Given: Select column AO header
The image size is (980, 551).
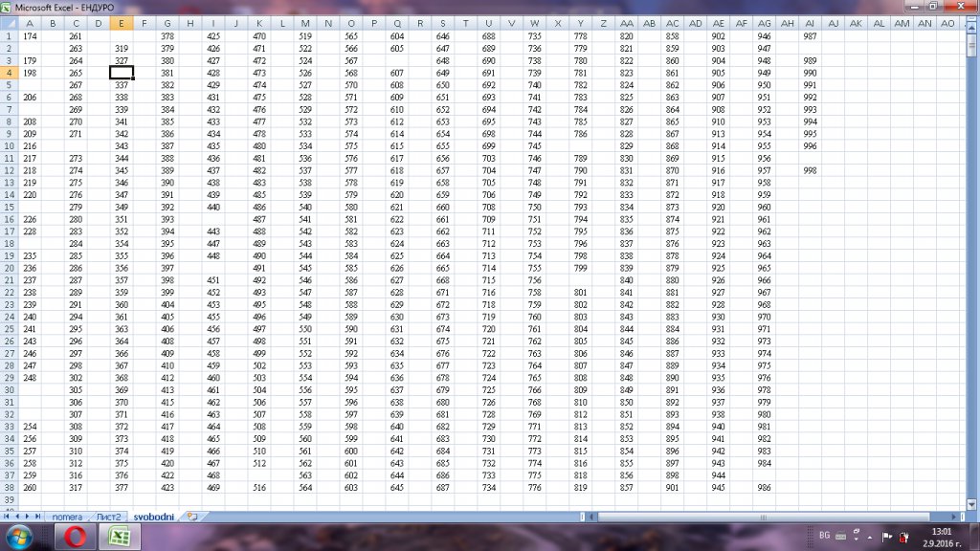Looking at the screenshot, I should (947, 23).
